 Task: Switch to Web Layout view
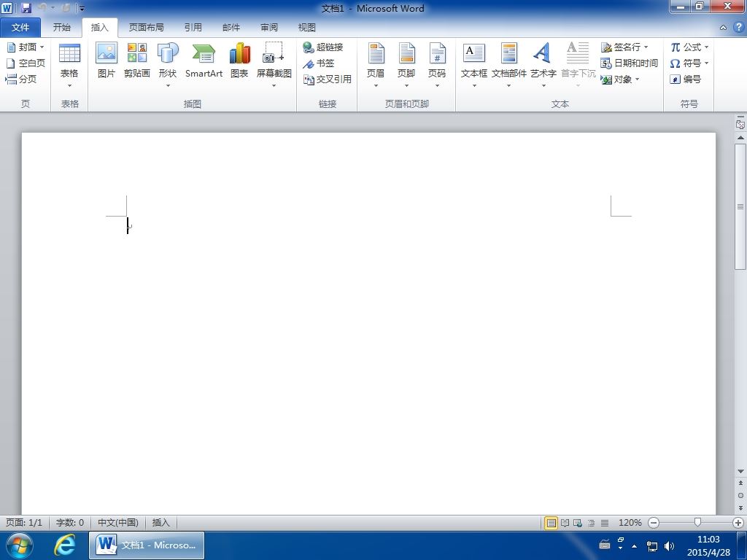[x=578, y=523]
